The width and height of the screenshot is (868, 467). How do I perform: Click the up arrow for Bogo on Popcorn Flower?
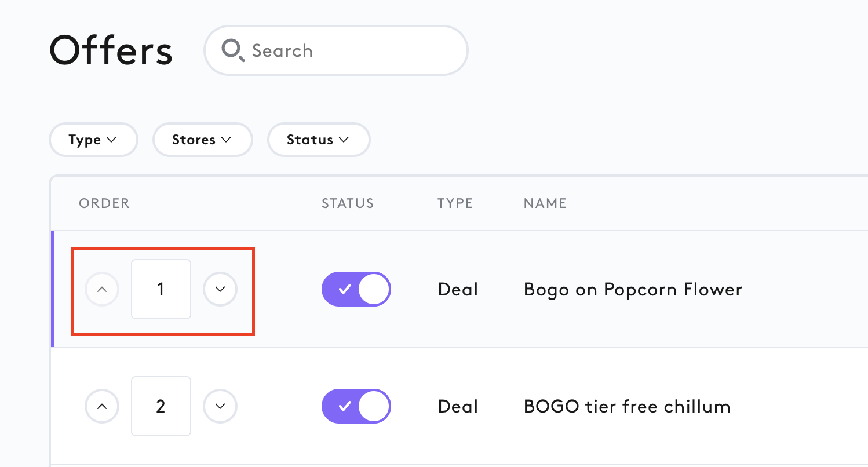(x=102, y=289)
